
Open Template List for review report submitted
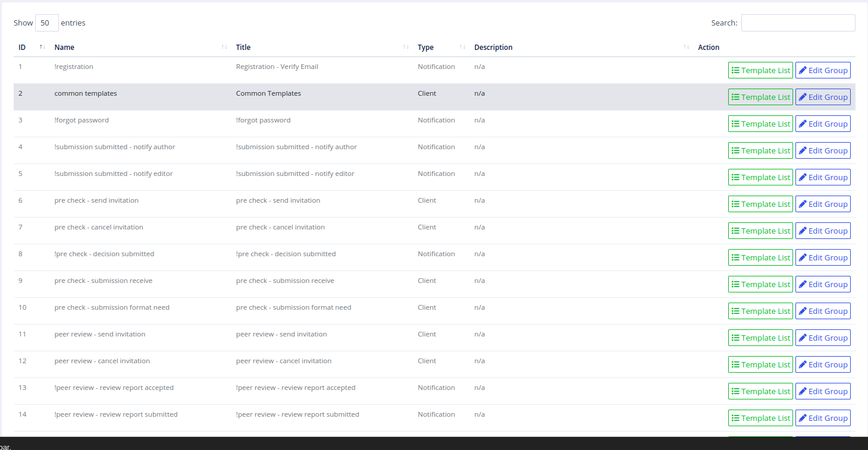coord(760,418)
